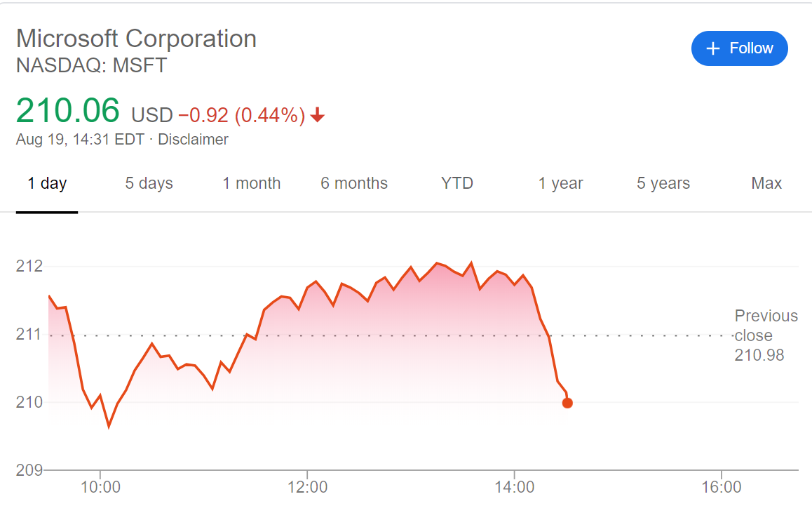The image size is (812, 513).
Task: Click the currently active 1 day tab
Action: 47,183
